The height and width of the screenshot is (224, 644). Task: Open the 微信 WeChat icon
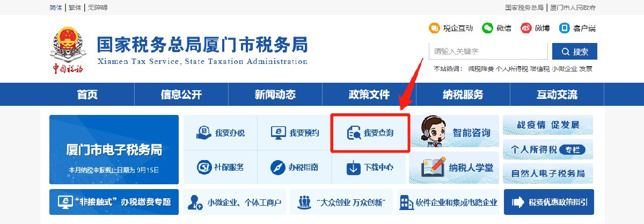point(487,28)
